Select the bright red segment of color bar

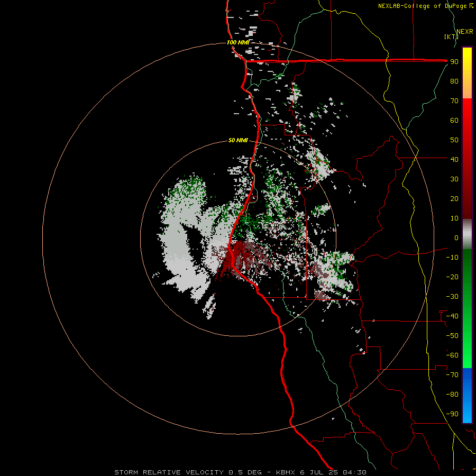pos(467,112)
